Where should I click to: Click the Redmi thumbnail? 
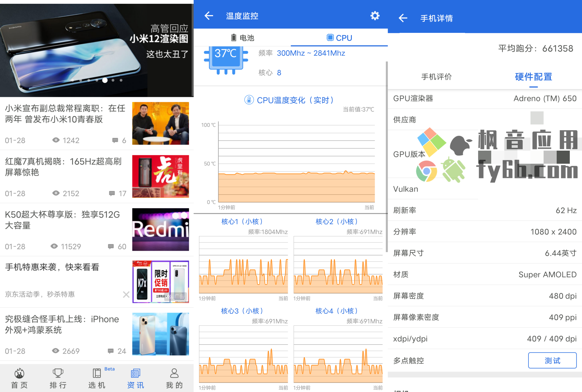[160, 229]
